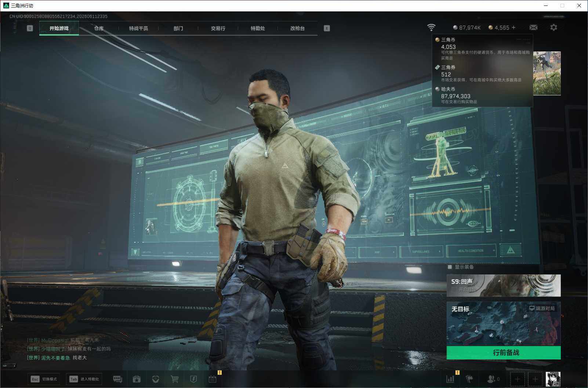Open the calendar events icon
Image resolution: width=588 pixels, height=388 pixels.
[213, 379]
